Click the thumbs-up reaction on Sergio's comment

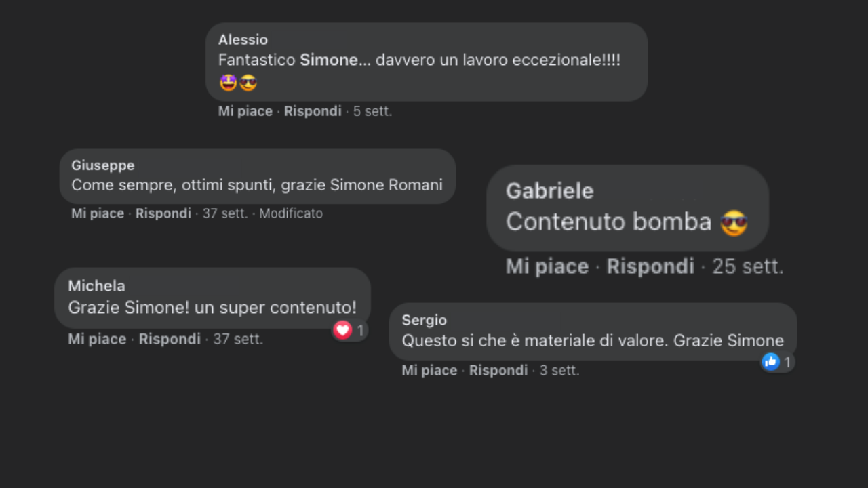pyautogui.click(x=770, y=362)
